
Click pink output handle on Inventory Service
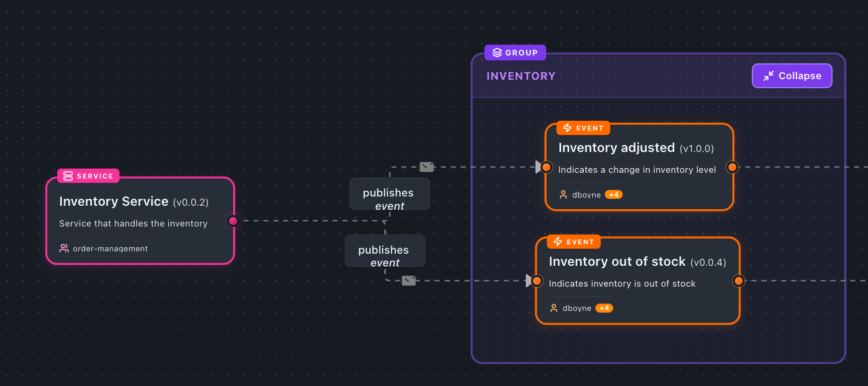click(x=233, y=221)
